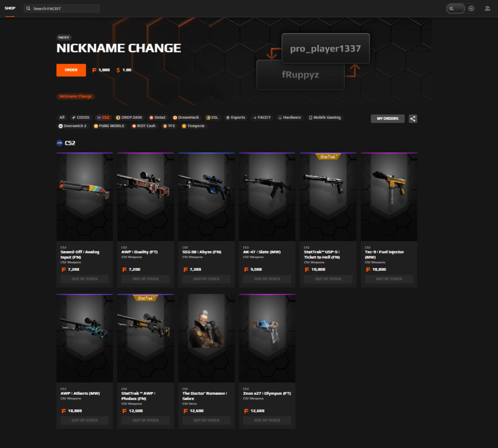498x448 pixels.
Task: Open the profile icon in the top bar
Action: click(x=487, y=8)
